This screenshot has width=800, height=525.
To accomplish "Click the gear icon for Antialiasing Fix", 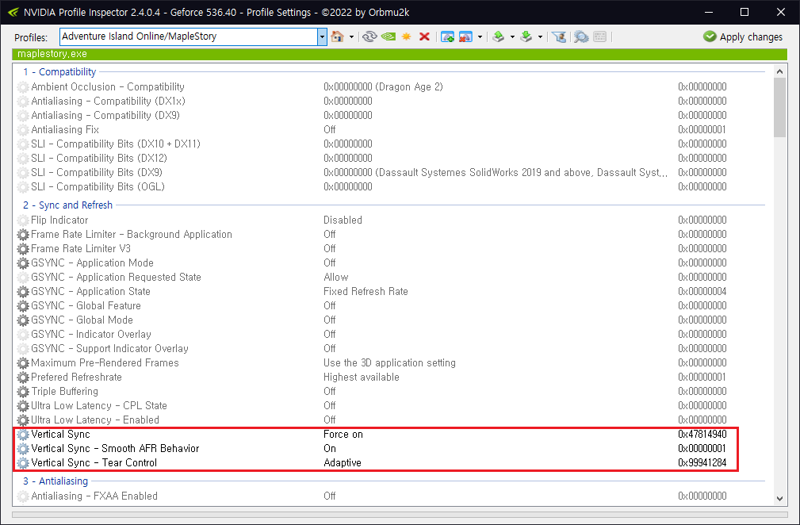I will [23, 130].
